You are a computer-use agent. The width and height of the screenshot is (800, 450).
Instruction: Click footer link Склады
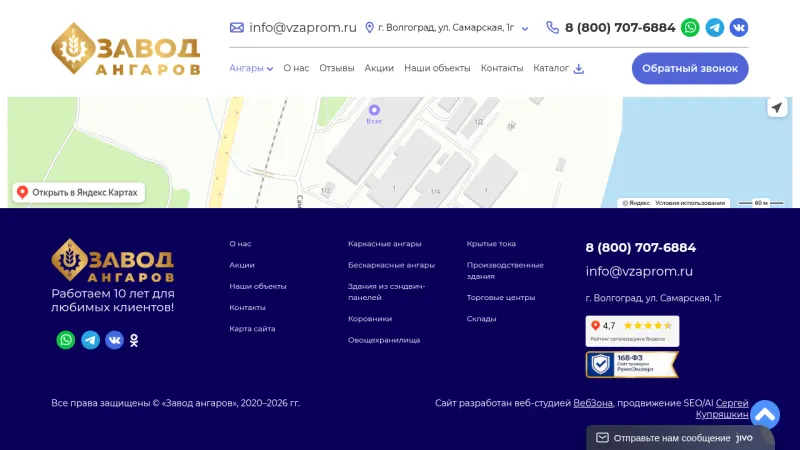pos(482,319)
